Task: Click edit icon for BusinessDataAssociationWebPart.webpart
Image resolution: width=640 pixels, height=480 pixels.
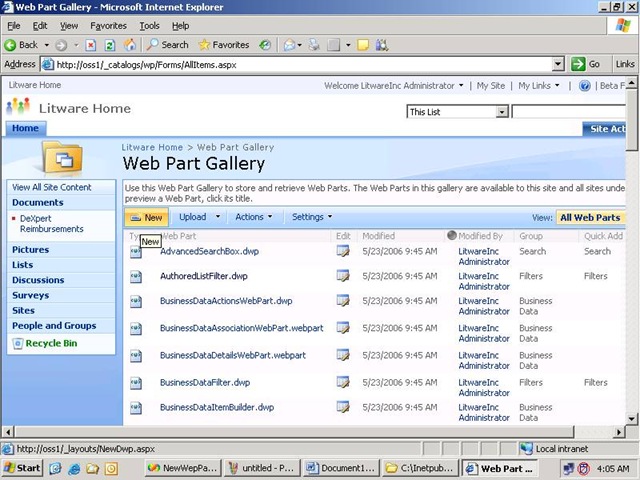Action: click(342, 328)
